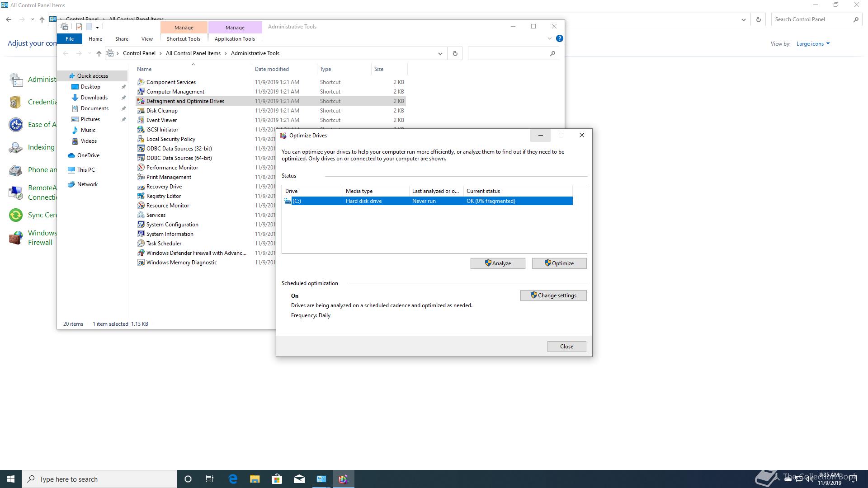The width and height of the screenshot is (868, 488).
Task: Toggle the properties checkmark in quick access toolbar
Action: click(x=79, y=27)
